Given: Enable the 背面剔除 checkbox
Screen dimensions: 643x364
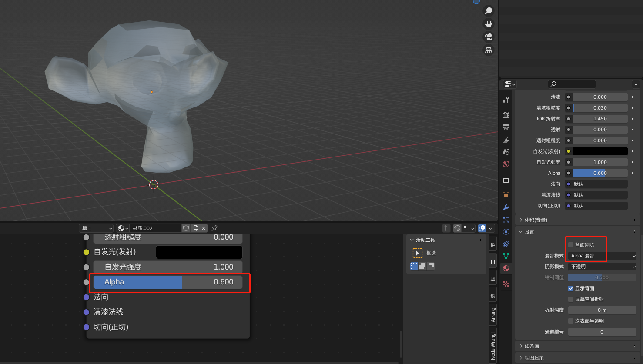Looking at the screenshot, I should [571, 245].
